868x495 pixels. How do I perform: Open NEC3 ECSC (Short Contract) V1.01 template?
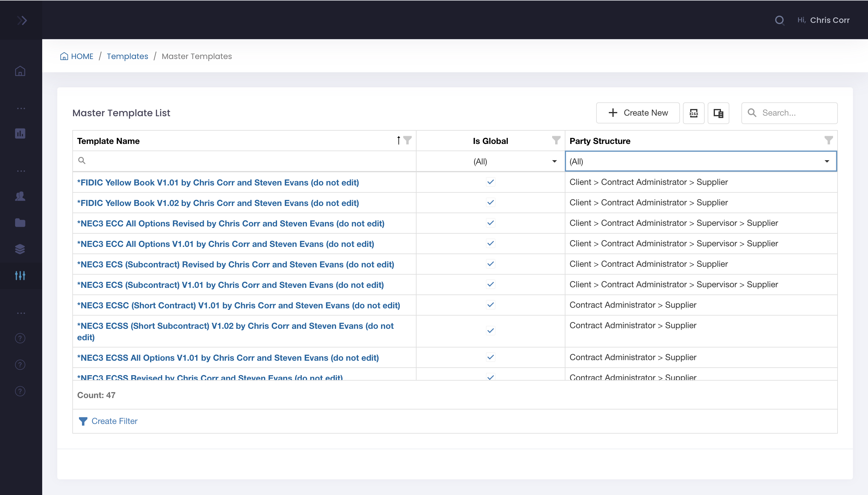click(x=238, y=305)
